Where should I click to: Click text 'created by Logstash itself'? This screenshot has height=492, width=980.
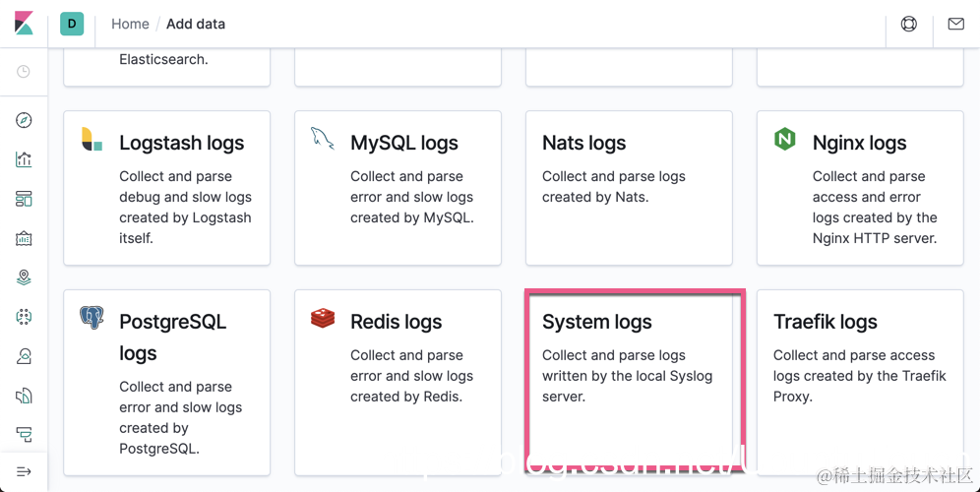click(x=185, y=227)
